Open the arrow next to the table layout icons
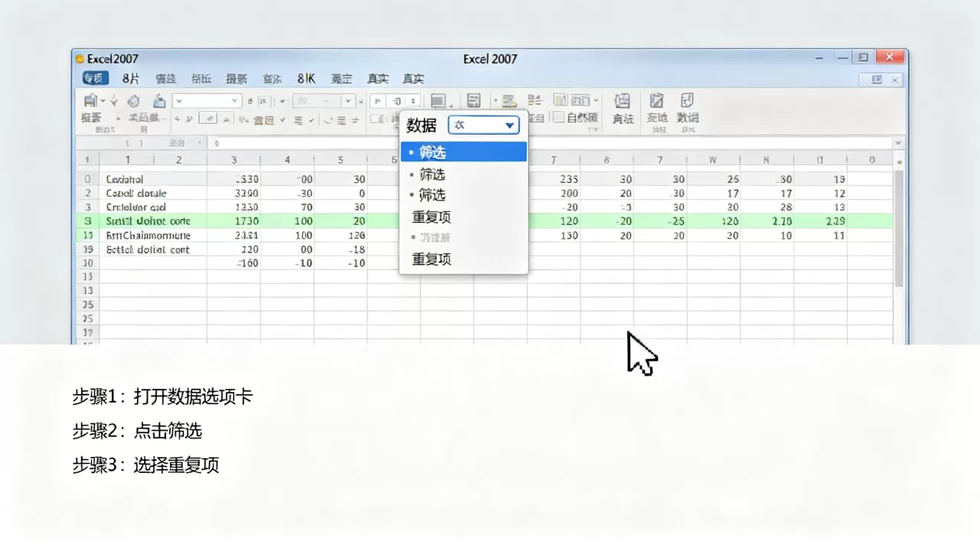The width and height of the screenshot is (980, 551). [596, 99]
